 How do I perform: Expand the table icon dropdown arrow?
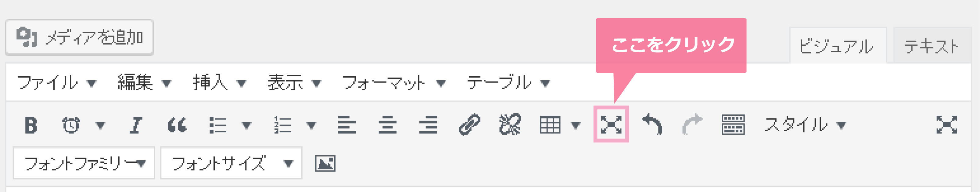pos(576,125)
